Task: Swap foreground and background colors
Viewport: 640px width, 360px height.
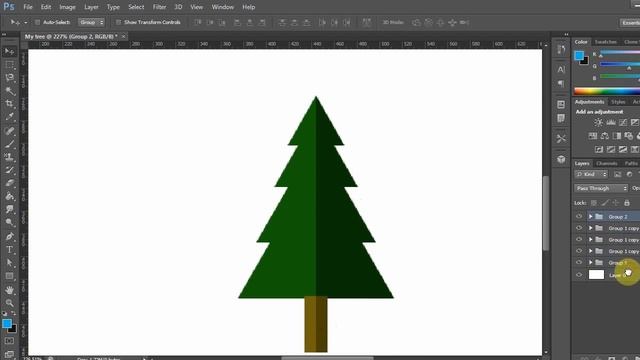Action: click(13, 313)
